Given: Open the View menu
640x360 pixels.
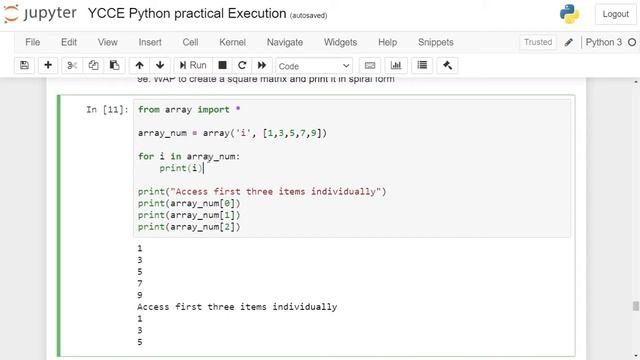Looking at the screenshot, I should 107,42.
